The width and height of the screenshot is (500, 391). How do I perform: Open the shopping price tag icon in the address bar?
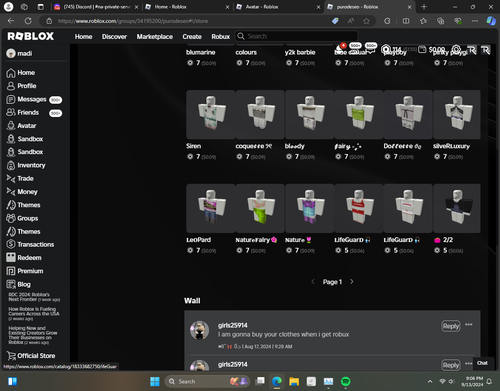[x=335, y=21]
